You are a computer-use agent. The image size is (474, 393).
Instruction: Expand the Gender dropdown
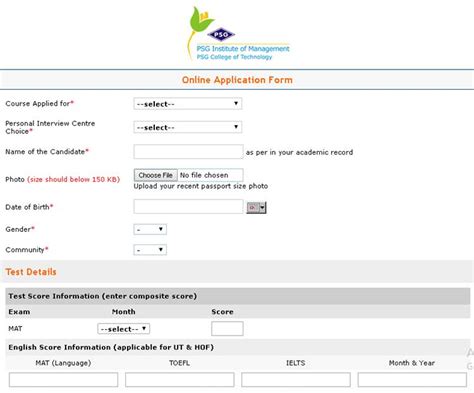point(150,229)
